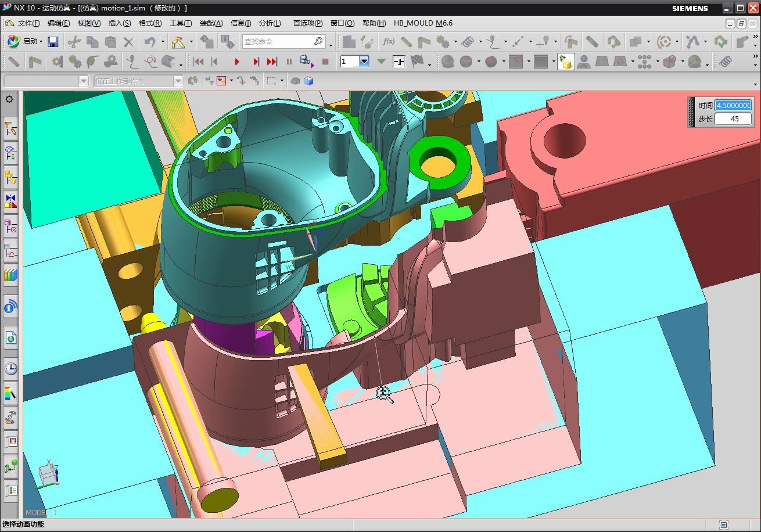Click the sidebar settings gear icon

click(9, 99)
